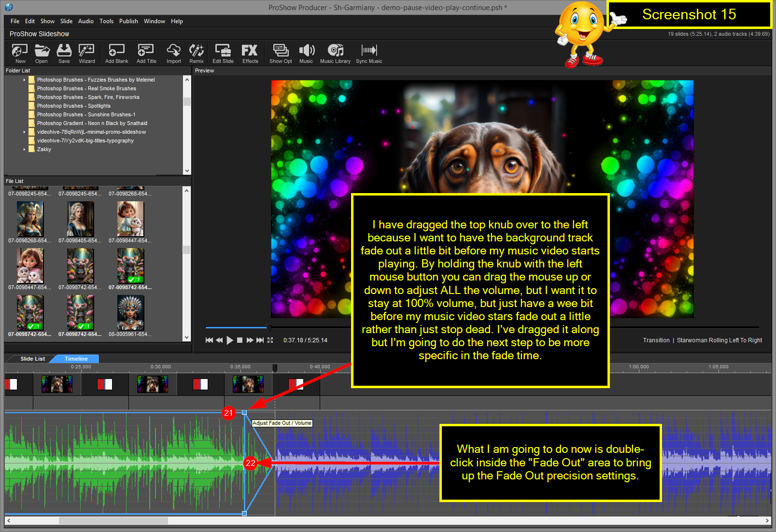Click the New show toolbar icon
Viewport: 776px width, 532px height.
[x=20, y=54]
